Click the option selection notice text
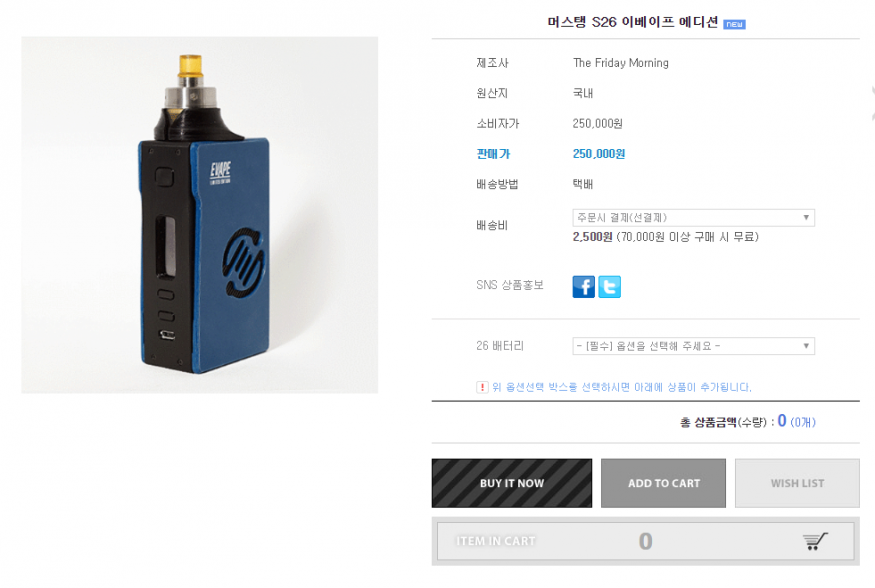Image resolution: width=875 pixels, height=588 pixels. pyautogui.click(x=622, y=387)
